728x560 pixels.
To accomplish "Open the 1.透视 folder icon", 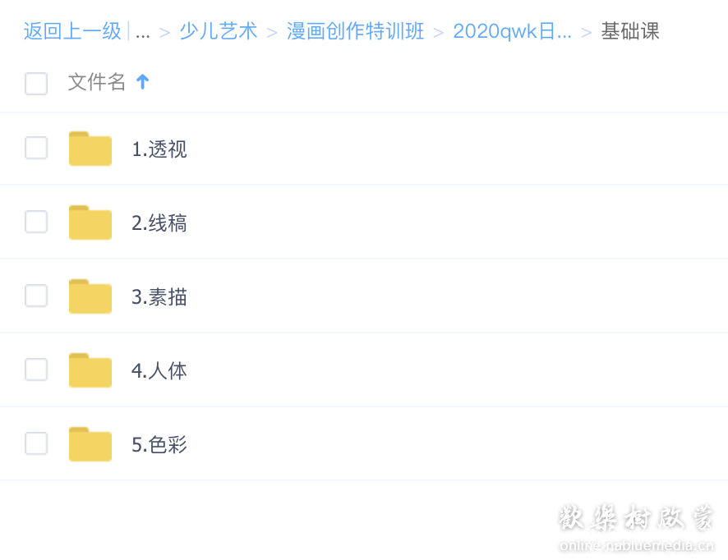I will coord(90,149).
